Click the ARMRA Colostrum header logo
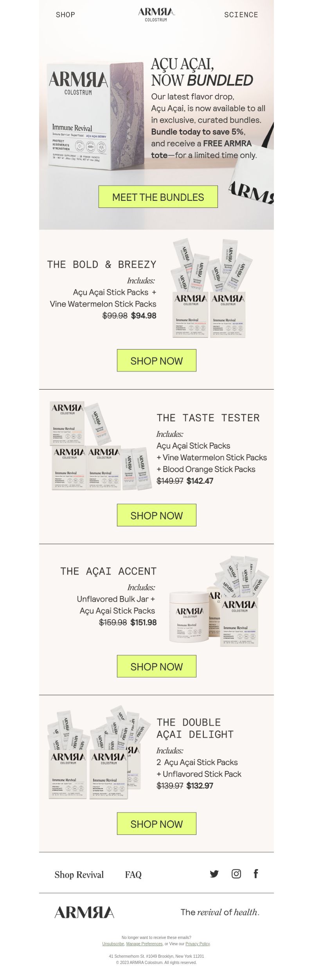 pos(156,14)
